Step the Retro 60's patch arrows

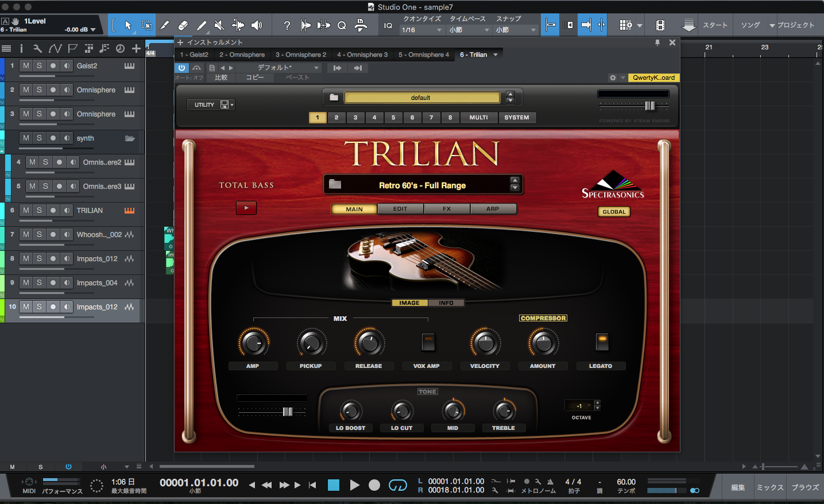(514, 184)
